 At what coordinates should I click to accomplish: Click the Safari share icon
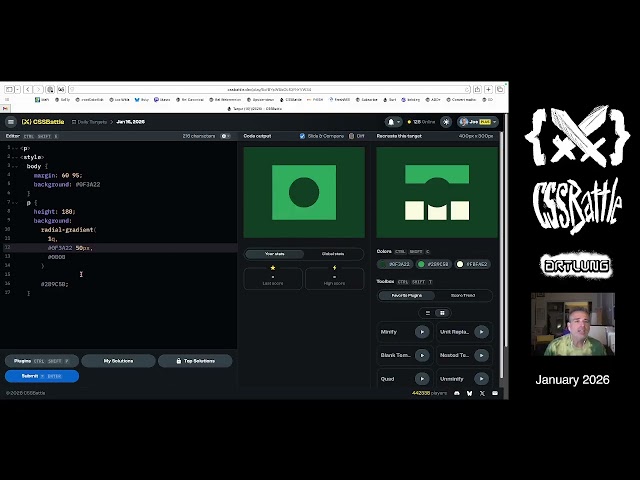pyautogui.click(x=477, y=89)
